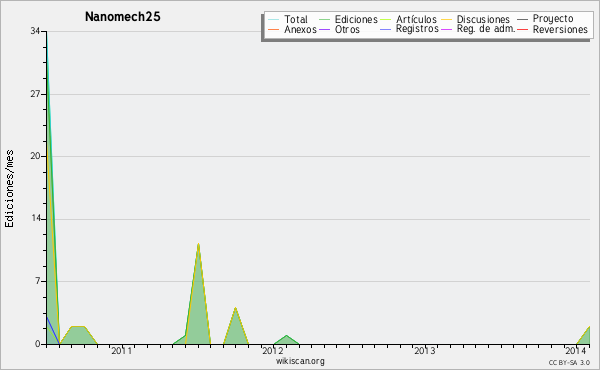Image resolution: width=600 pixels, height=370 pixels.
Task: Click the Discusiones legend entry
Action: 483,19
